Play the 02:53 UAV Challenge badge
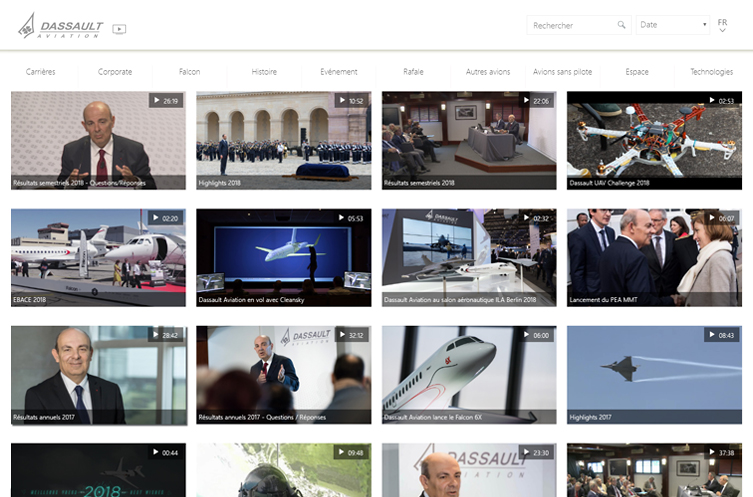Screen dimensions: 753x497 (722, 101)
